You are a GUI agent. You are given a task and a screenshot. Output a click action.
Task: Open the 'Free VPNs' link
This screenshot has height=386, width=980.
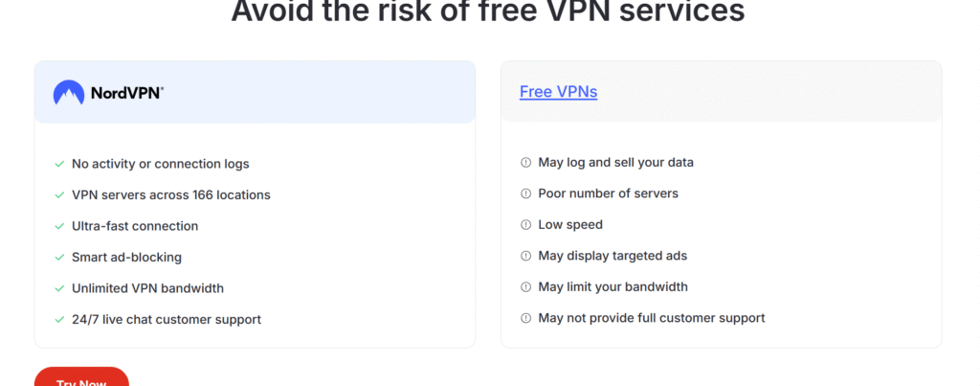click(558, 92)
